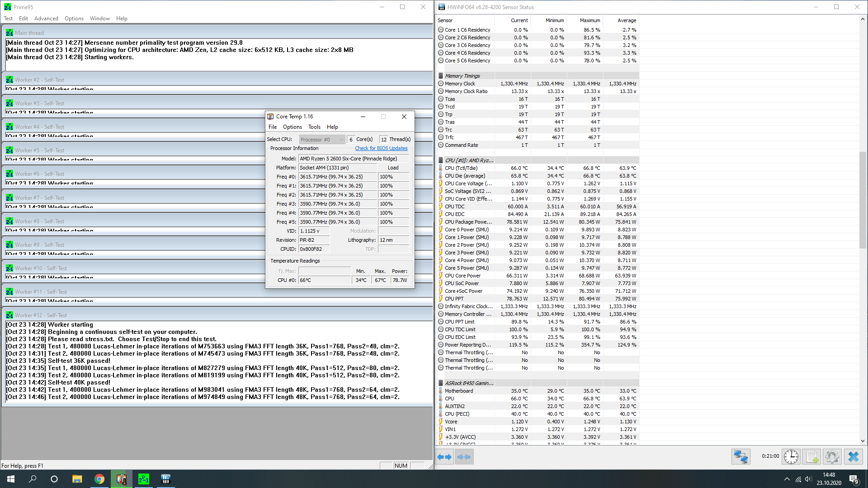
Task: Click Check for BIOS Updates link
Action: tap(381, 148)
